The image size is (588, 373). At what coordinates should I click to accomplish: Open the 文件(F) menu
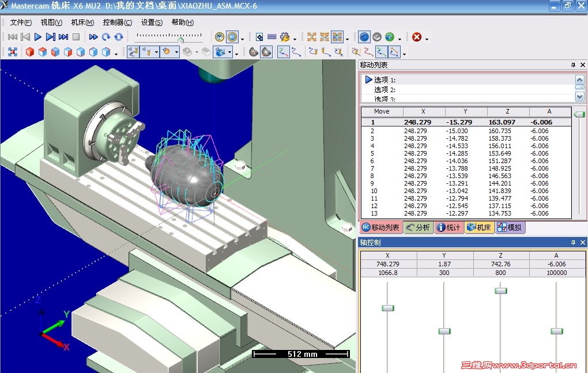[x=21, y=22]
